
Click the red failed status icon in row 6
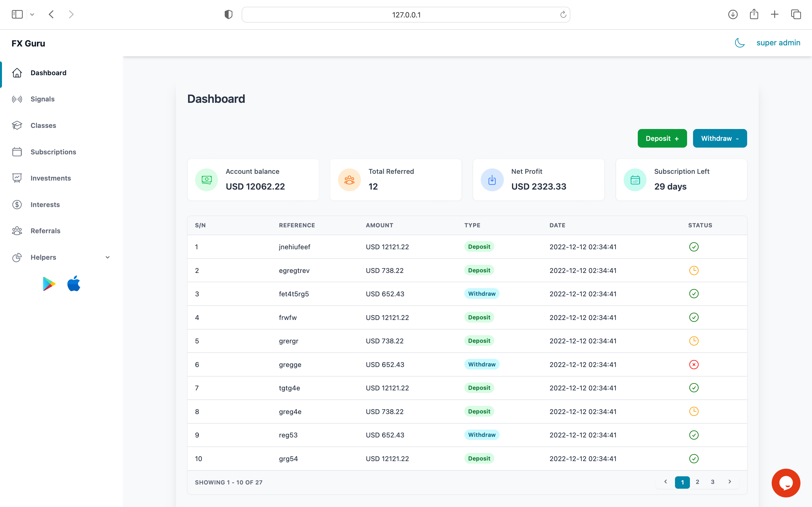(x=694, y=364)
